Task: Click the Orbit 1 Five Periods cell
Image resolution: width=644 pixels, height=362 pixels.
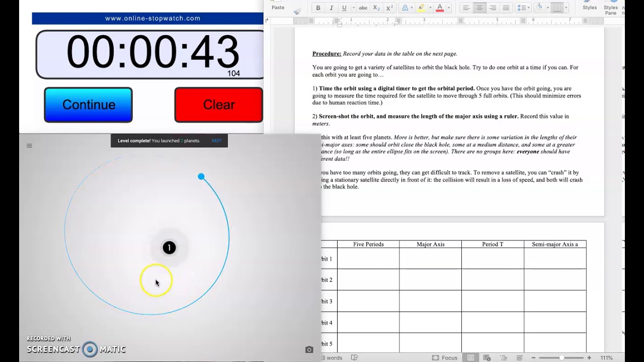Action: 368,258
